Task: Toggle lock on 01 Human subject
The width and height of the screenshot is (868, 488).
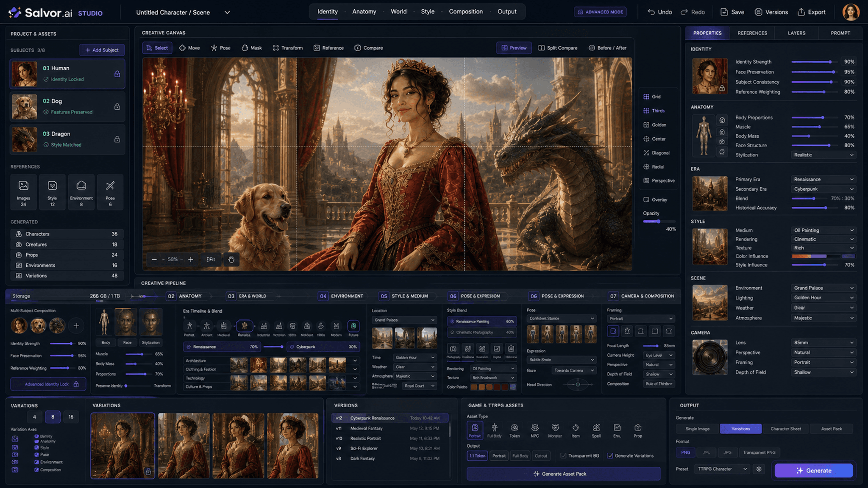Action: (117, 74)
